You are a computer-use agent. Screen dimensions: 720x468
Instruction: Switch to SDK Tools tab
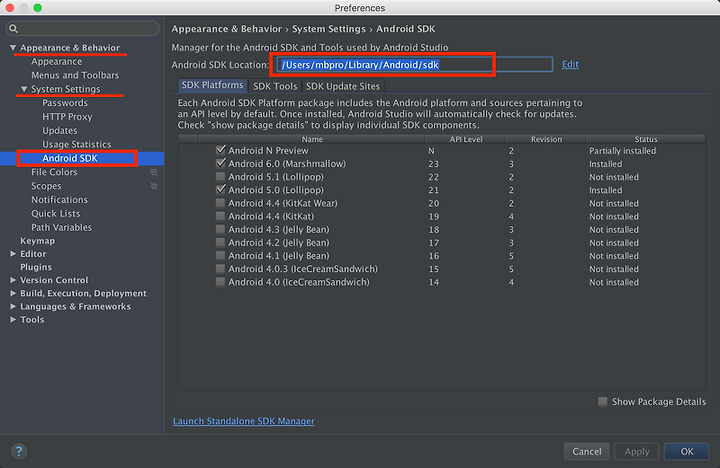[x=275, y=86]
